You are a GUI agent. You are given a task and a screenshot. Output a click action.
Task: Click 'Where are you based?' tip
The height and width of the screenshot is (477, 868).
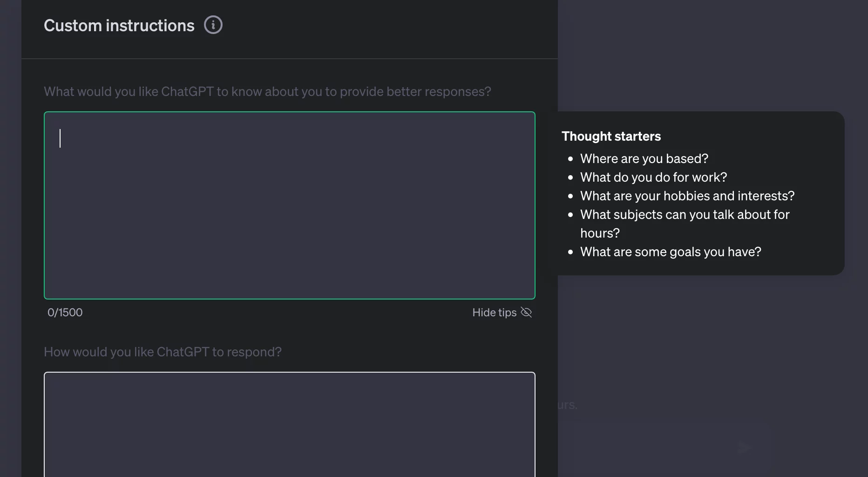(x=644, y=158)
